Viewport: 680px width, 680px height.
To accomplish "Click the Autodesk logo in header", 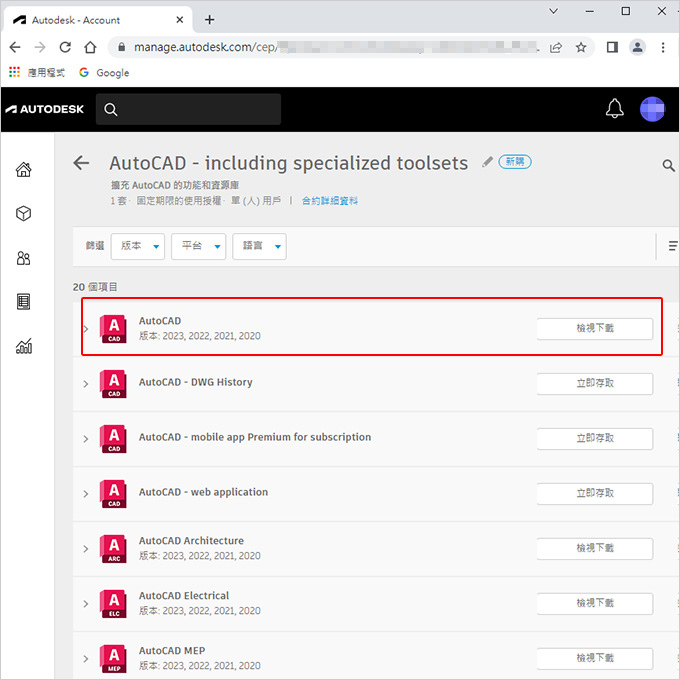I will (x=44, y=109).
